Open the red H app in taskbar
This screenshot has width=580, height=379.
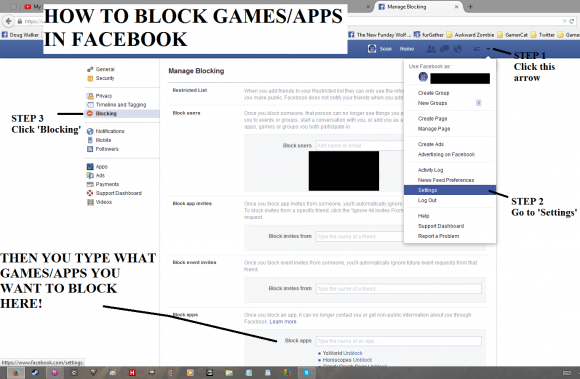(x=132, y=373)
